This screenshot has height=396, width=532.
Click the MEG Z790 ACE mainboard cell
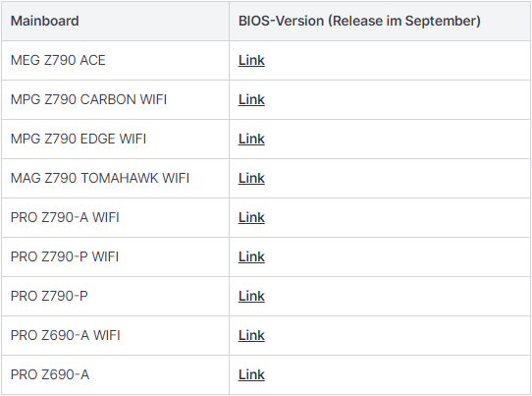[x=58, y=61]
